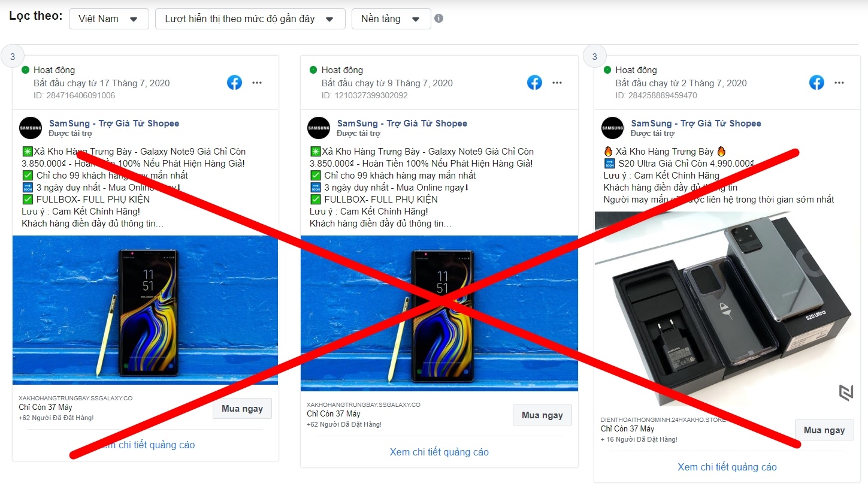Click the SamSung avatar on the S20 Ultra ad
This screenshot has width=868, height=486.
pos(612,128)
